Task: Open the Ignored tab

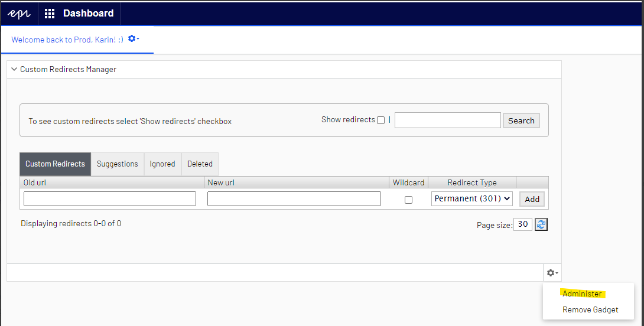Action: point(162,164)
